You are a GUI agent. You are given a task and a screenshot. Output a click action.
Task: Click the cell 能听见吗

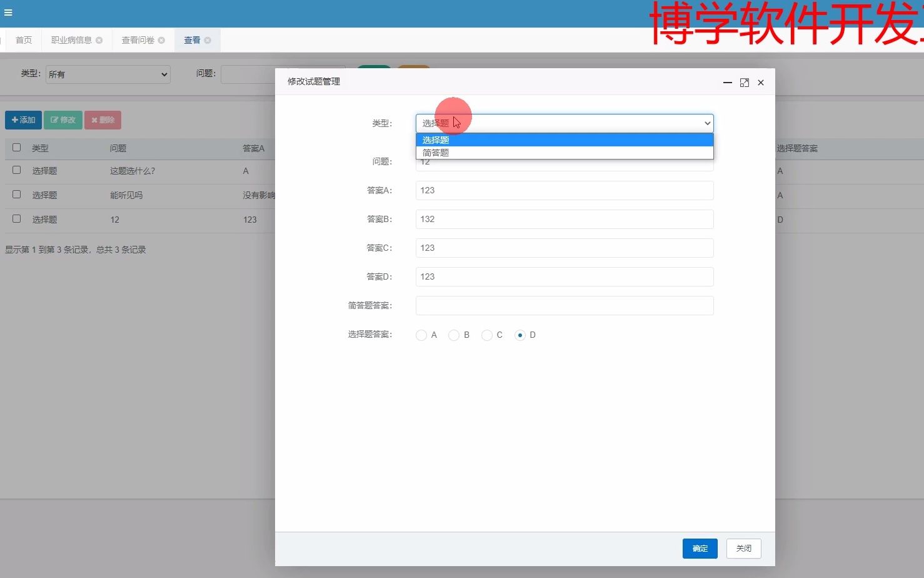126,195
